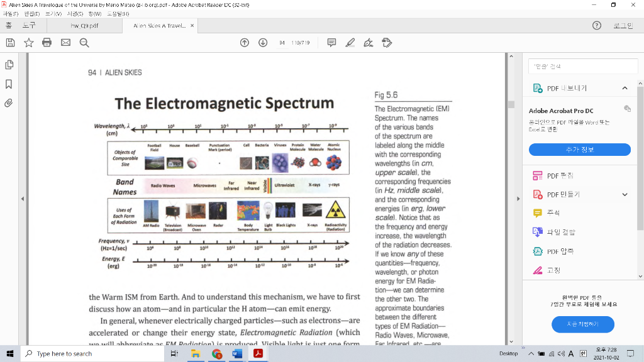Image resolution: width=644 pixels, height=362 pixels.
Task: Click the 로그인 link at top right
Action: [623, 26]
